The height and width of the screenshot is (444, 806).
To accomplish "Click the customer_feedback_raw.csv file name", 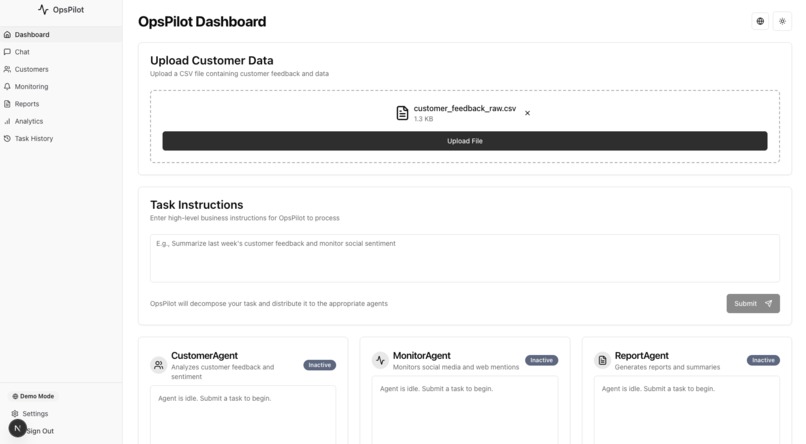I will pyautogui.click(x=465, y=108).
